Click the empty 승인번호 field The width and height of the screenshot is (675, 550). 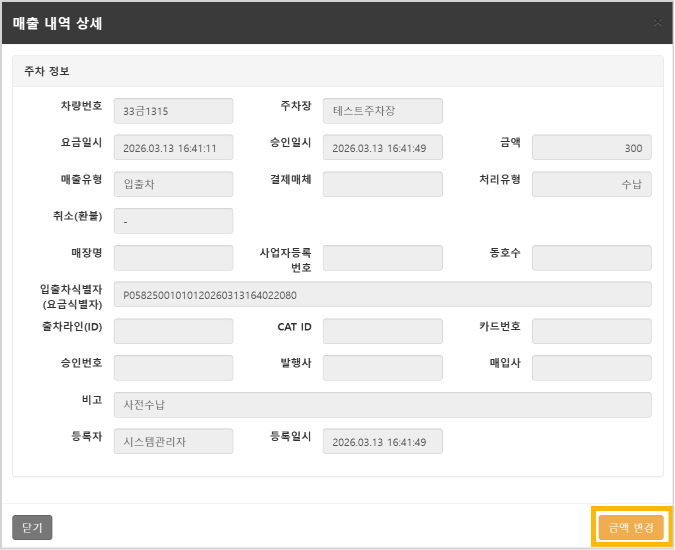click(173, 368)
